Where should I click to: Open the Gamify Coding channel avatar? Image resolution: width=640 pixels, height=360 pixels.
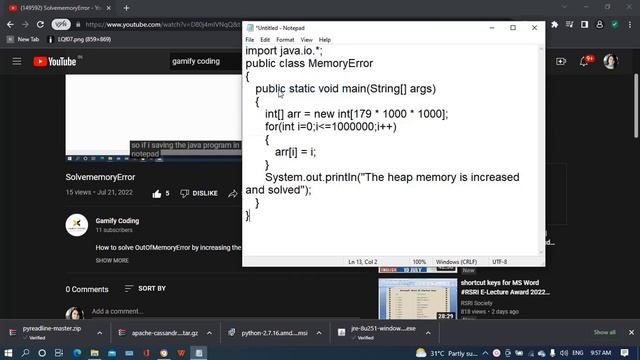pos(77,225)
